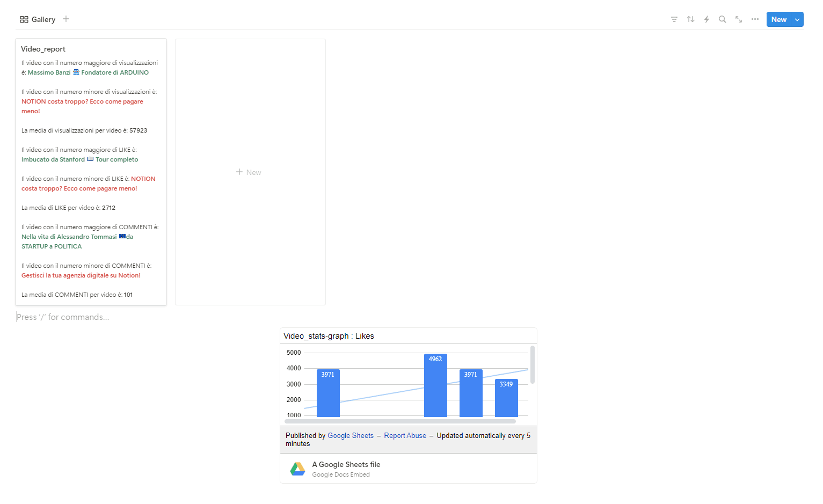Click the 'Video_report' card title

coord(43,49)
